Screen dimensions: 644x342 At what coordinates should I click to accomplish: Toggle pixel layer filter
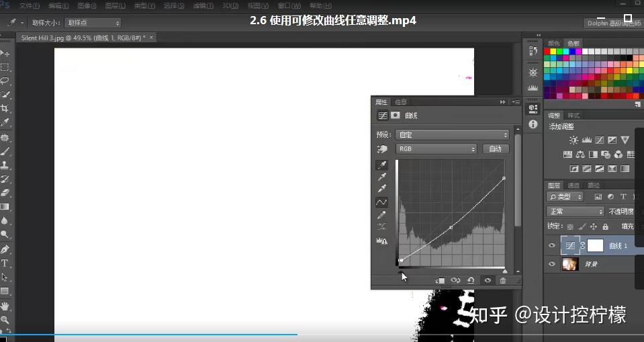click(x=598, y=197)
